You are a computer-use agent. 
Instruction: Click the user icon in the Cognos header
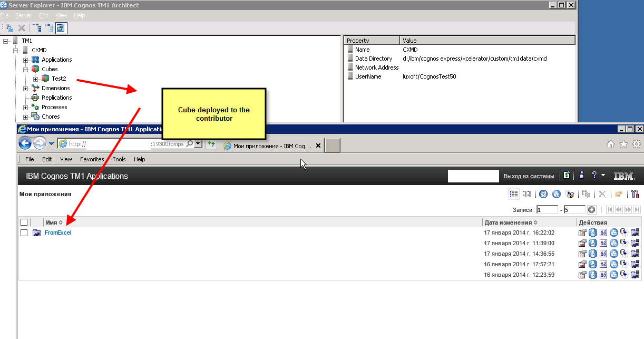(582, 176)
